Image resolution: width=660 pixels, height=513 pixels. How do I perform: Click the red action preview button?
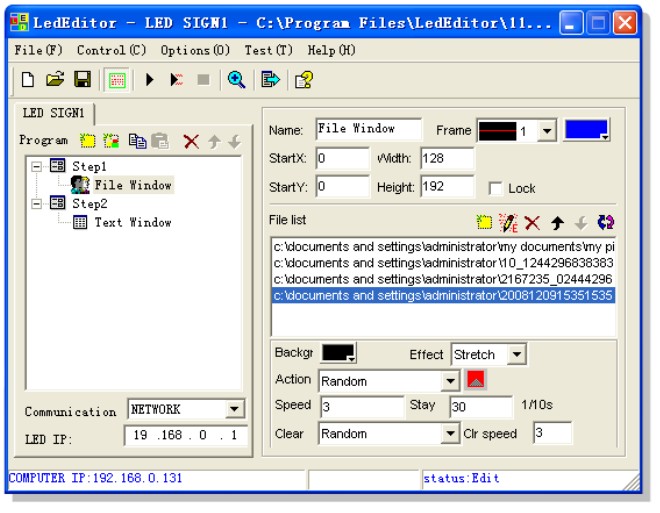476,379
